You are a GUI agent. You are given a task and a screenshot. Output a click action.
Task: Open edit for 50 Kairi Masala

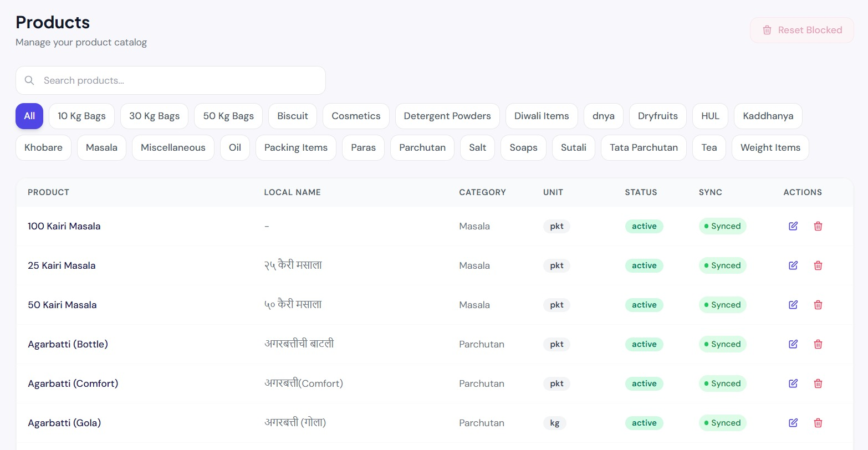(x=793, y=305)
